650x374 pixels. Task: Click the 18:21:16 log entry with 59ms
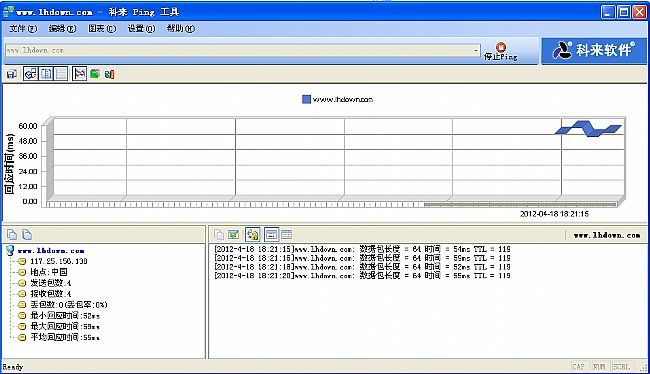(362, 258)
